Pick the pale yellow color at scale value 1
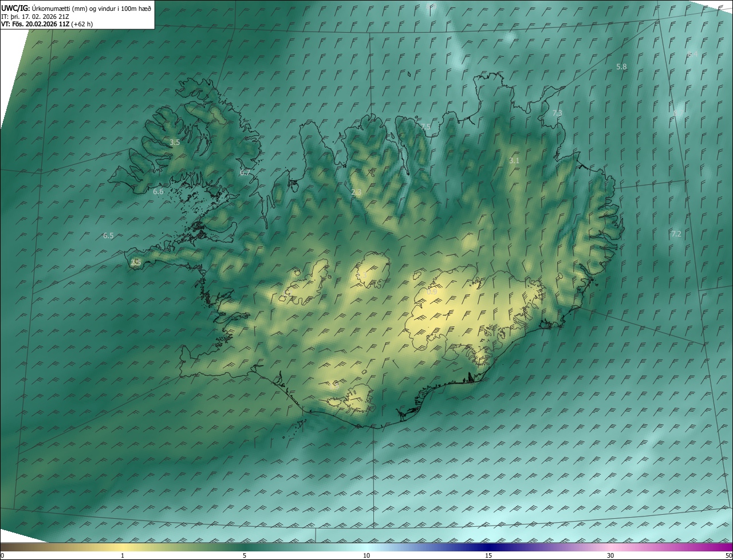The width and height of the screenshot is (733, 560). coord(123,547)
